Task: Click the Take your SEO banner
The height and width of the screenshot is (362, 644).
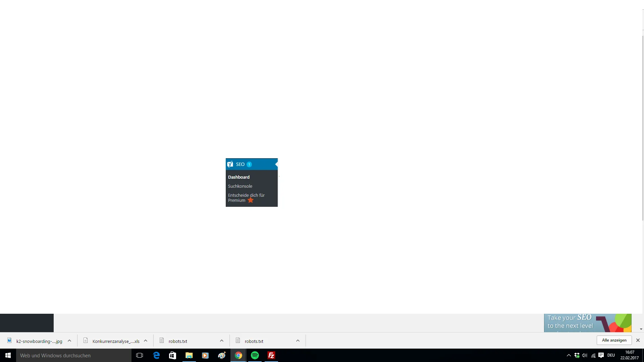Action: 588,323
